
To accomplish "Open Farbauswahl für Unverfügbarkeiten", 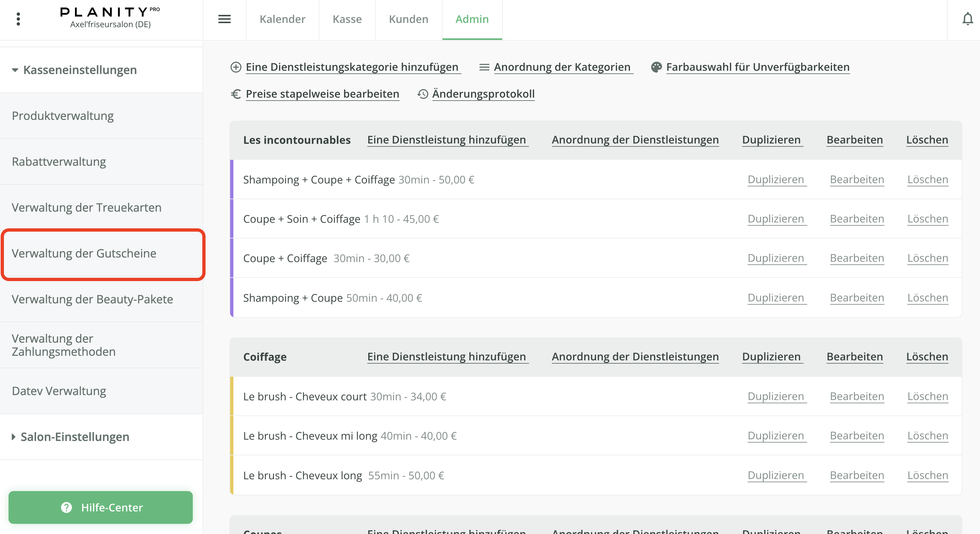I will point(758,67).
